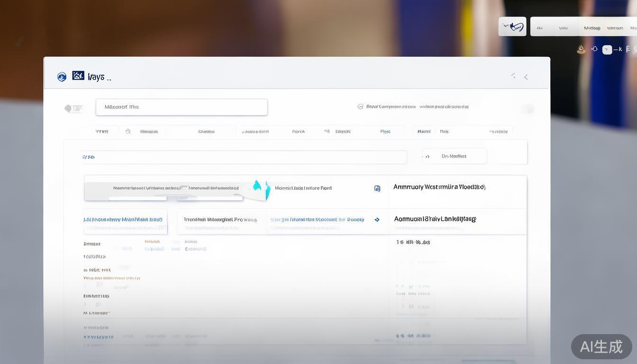Click the highlighted blue card at left

pos(125,221)
